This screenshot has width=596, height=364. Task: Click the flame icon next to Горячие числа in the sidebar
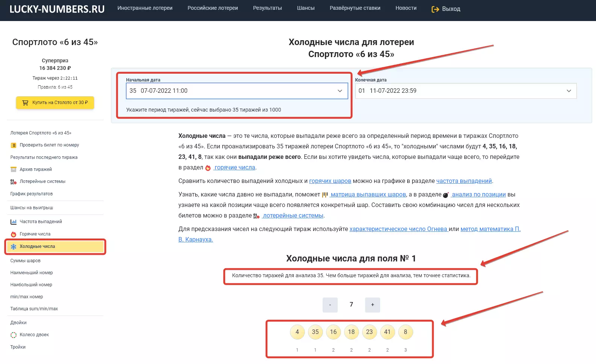(14, 234)
